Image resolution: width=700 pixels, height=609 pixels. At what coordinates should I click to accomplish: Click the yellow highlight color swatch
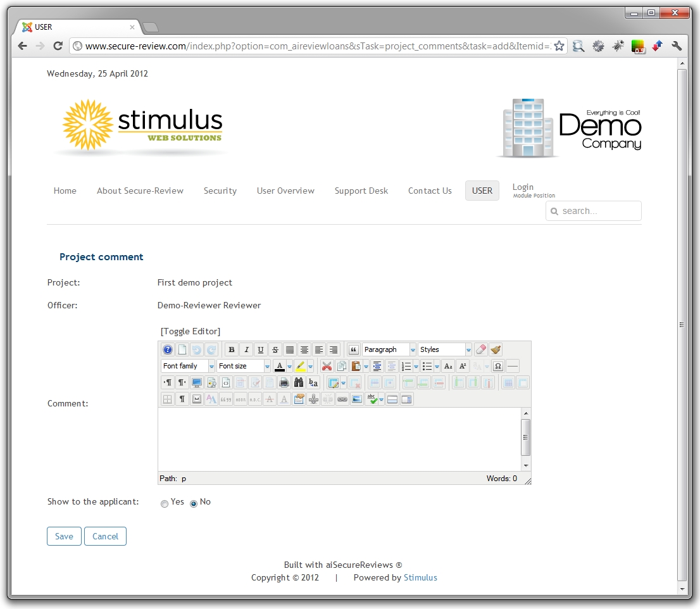coord(300,366)
